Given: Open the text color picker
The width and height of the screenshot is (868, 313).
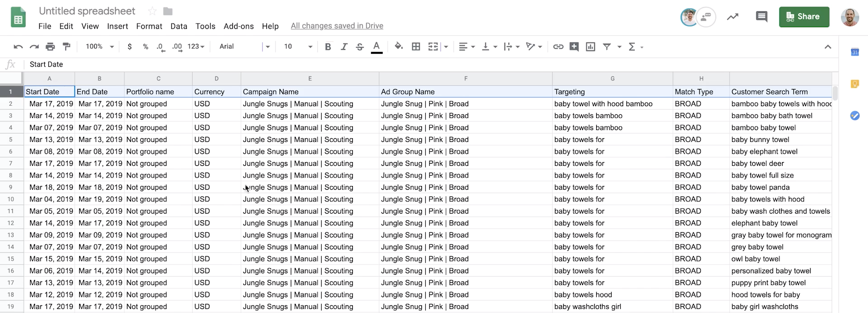Looking at the screenshot, I should click(x=376, y=47).
